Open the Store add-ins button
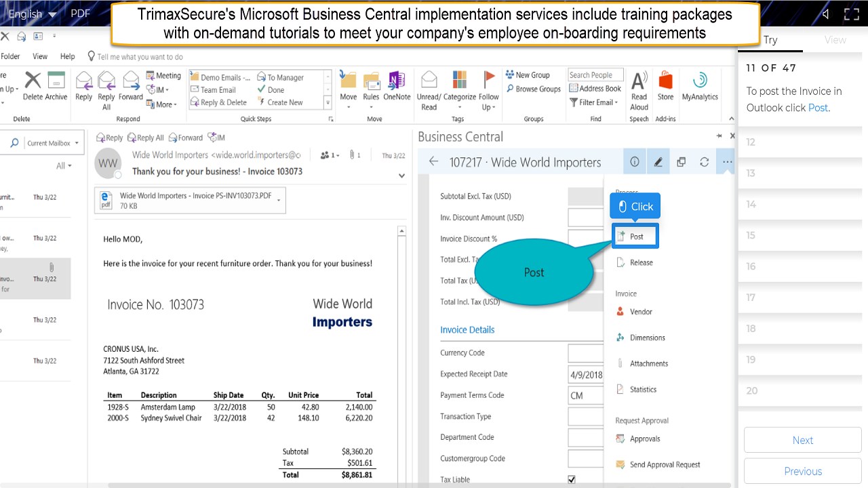 click(666, 86)
